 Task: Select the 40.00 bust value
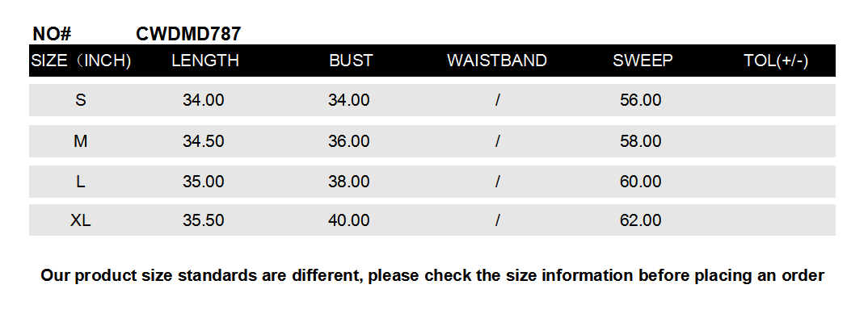point(349,220)
